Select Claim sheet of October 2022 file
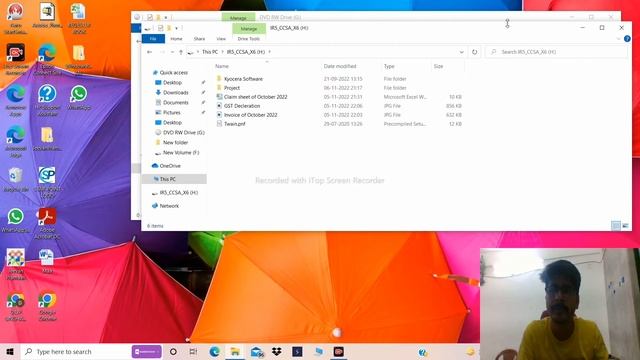 256,97
